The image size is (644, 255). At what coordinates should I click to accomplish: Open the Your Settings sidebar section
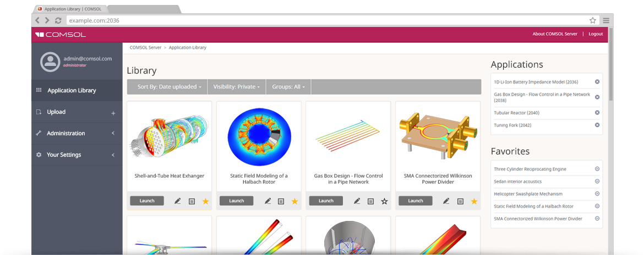tap(77, 154)
